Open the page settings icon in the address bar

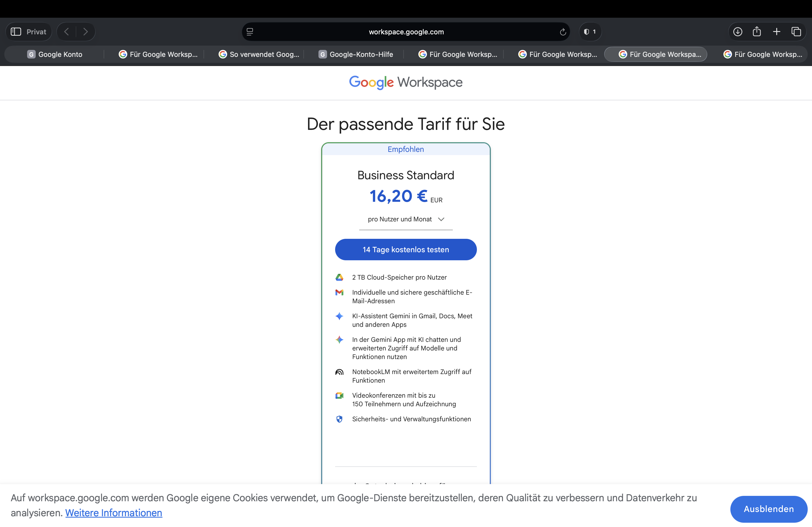[x=250, y=32]
